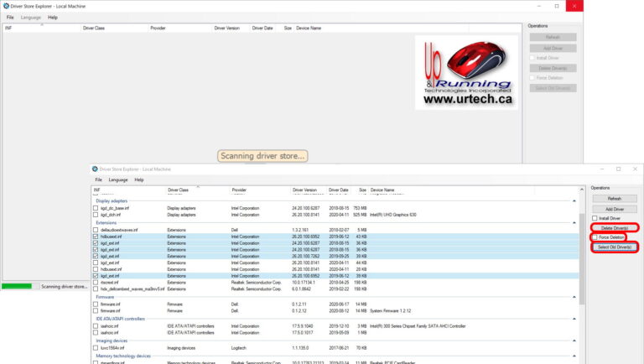Collapse the Extensions group arrow
This screenshot has height=364, width=644.
coord(574,222)
